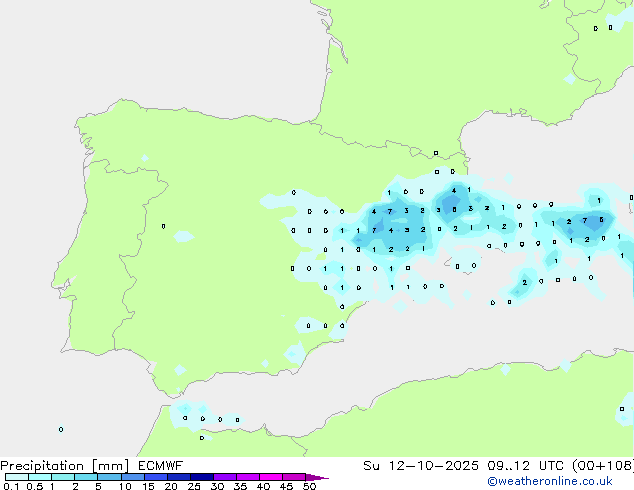Pick the purple legend swatch between 30 and 35
This screenshot has height=490, width=634.
[x=225, y=477]
